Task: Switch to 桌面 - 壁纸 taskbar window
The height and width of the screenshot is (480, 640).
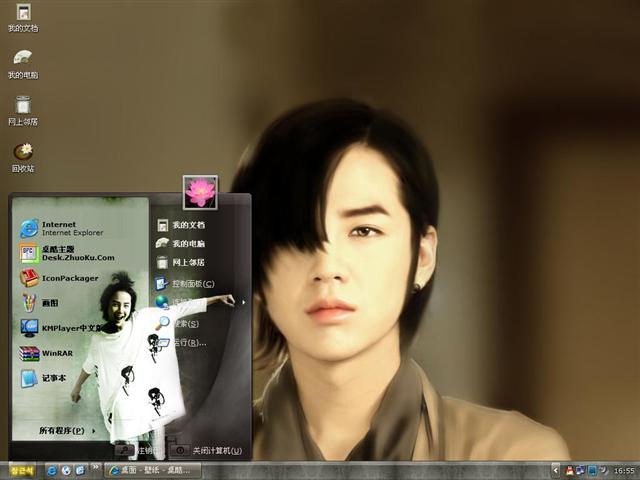Action: [153, 471]
